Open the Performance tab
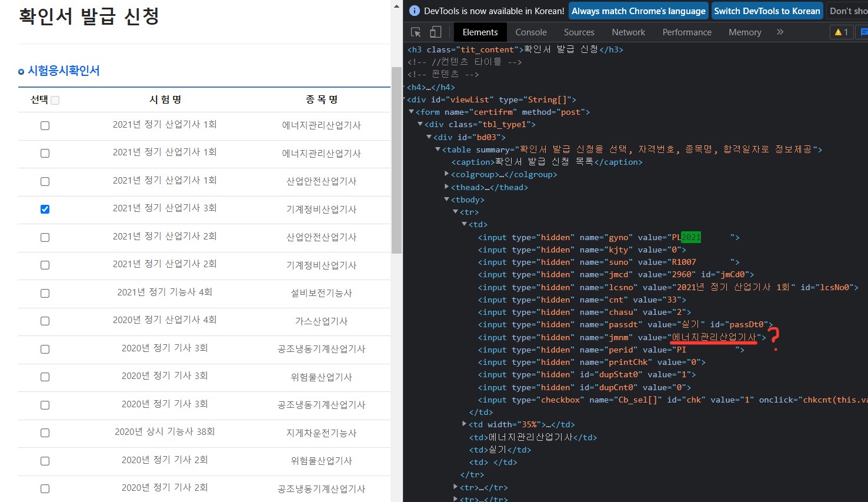 (x=687, y=32)
